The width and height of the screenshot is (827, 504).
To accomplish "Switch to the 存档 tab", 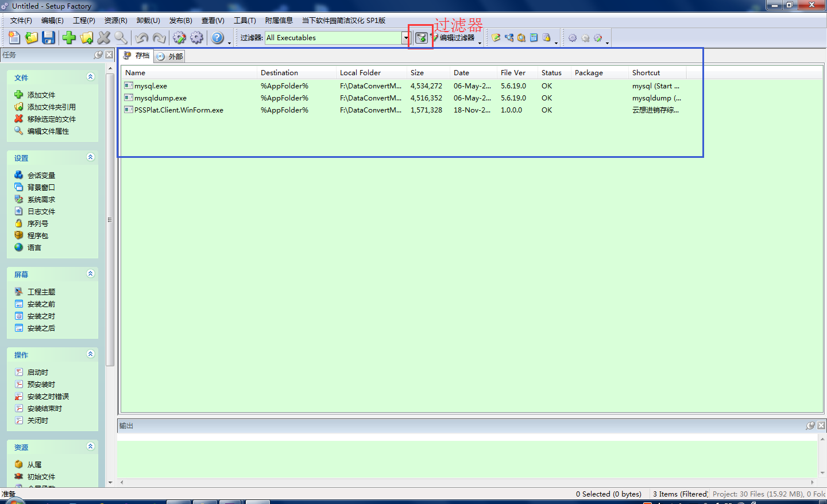I will point(137,56).
